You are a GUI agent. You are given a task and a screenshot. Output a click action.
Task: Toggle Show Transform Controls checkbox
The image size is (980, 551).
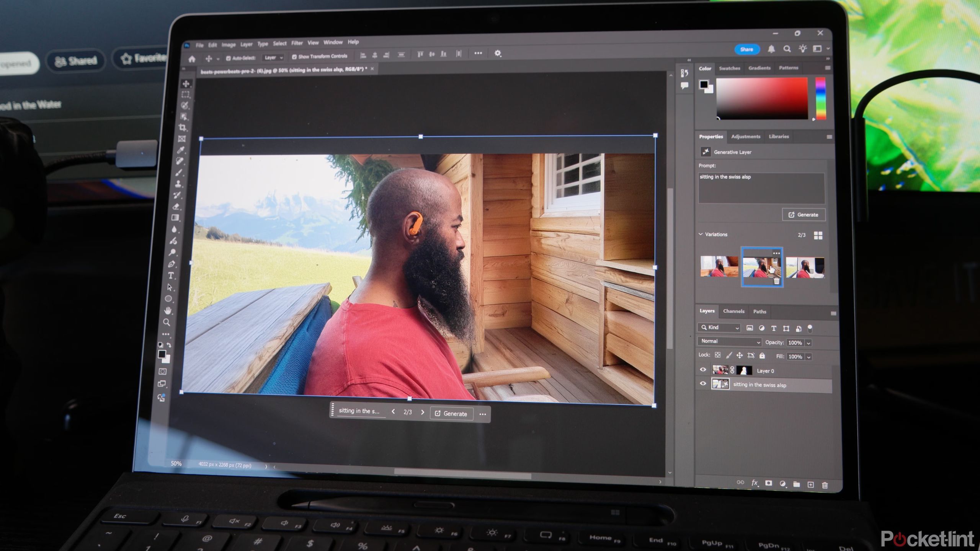coord(294,57)
